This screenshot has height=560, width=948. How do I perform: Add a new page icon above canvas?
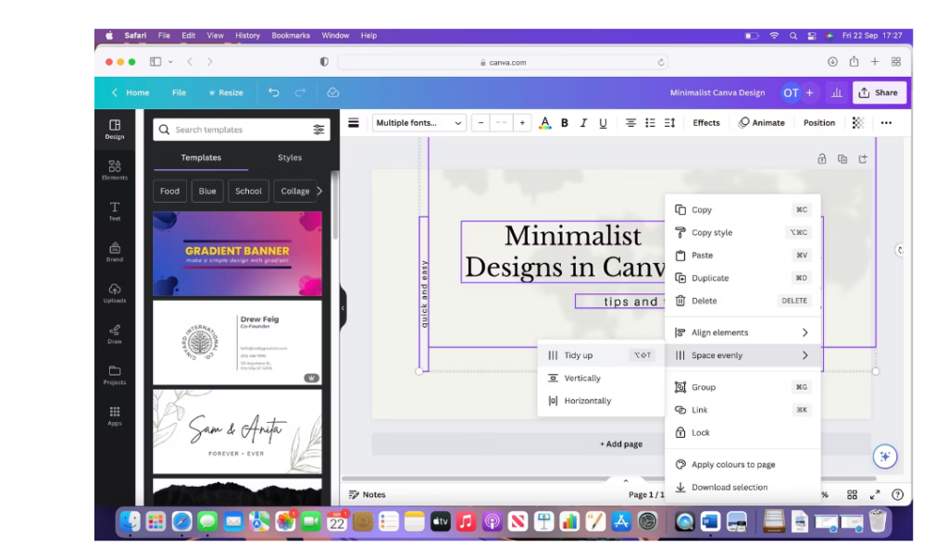point(863,159)
